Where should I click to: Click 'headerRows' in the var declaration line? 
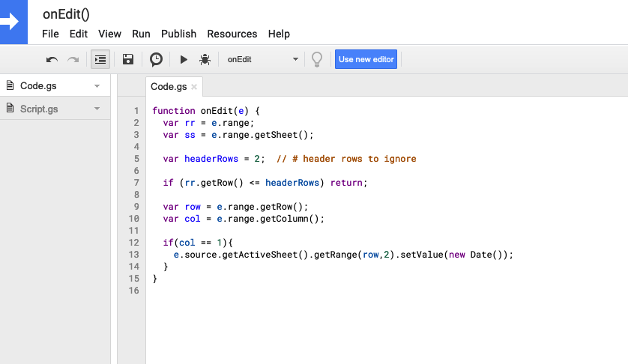pos(211,159)
